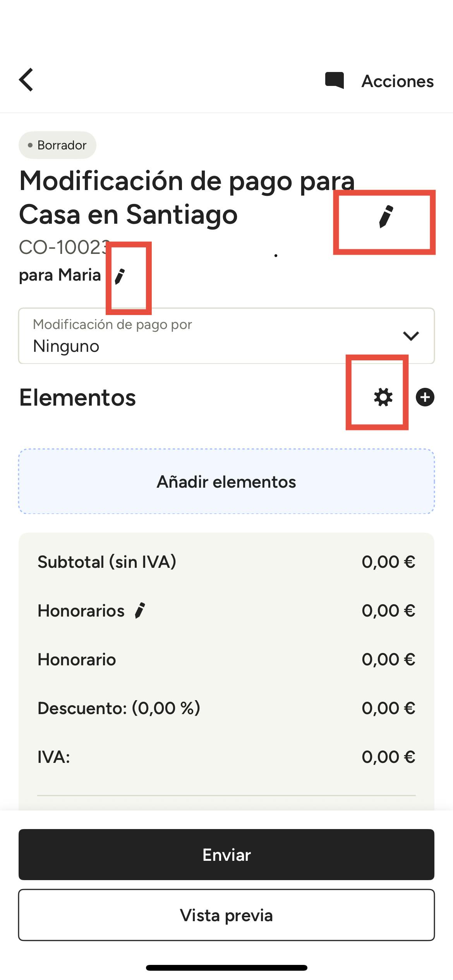453x980 pixels.
Task: Tap the Borrador status badge
Action: (57, 145)
